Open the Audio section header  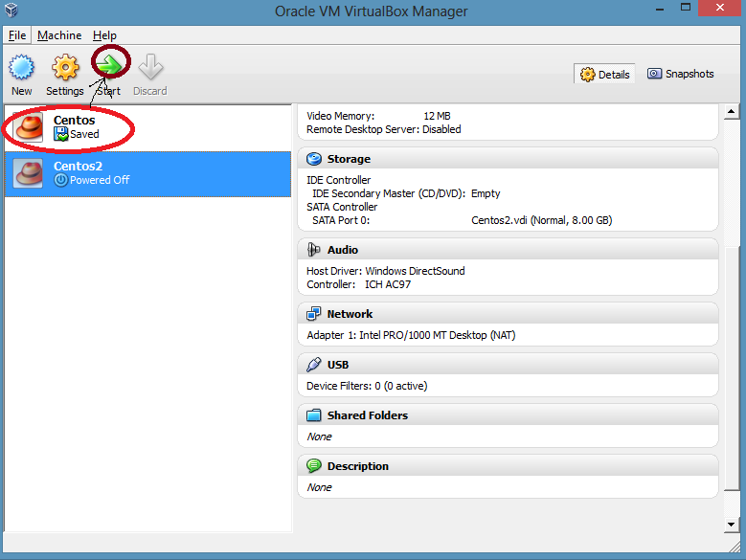(508, 250)
